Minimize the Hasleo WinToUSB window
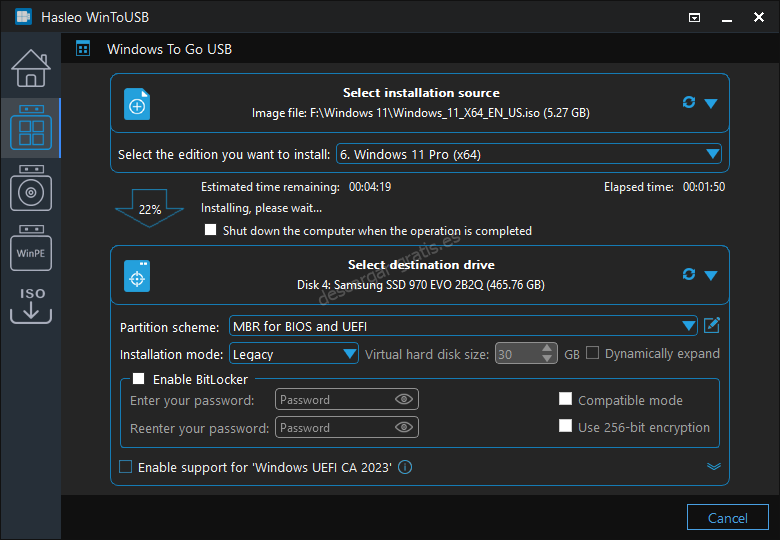Image resolution: width=780 pixels, height=540 pixels. pyautogui.click(x=727, y=18)
